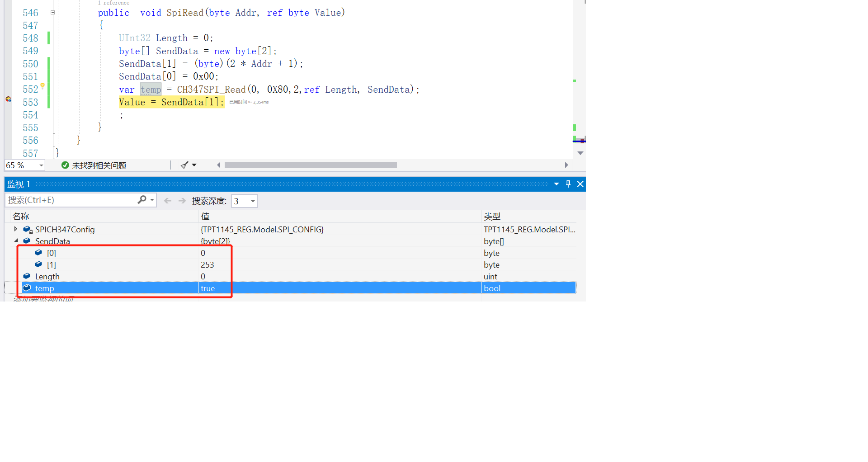Click the lightbulb quick action icon
868x462 pixels.
click(42, 86)
